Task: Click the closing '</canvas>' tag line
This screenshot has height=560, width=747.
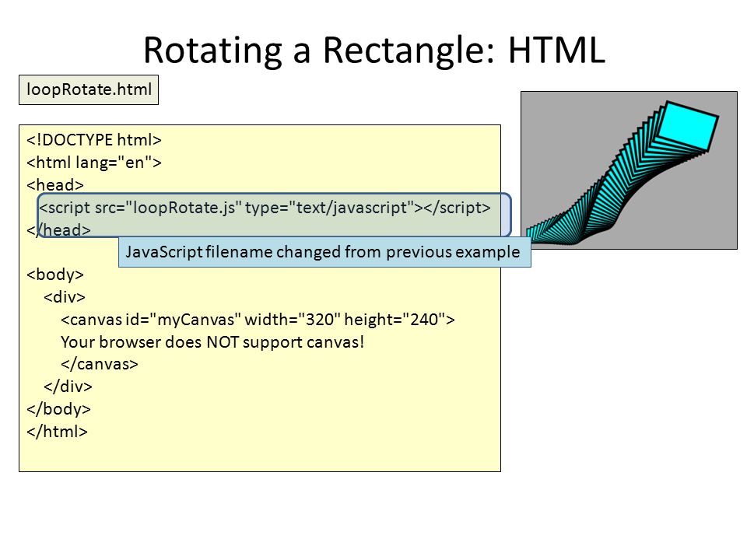Action: tap(99, 364)
